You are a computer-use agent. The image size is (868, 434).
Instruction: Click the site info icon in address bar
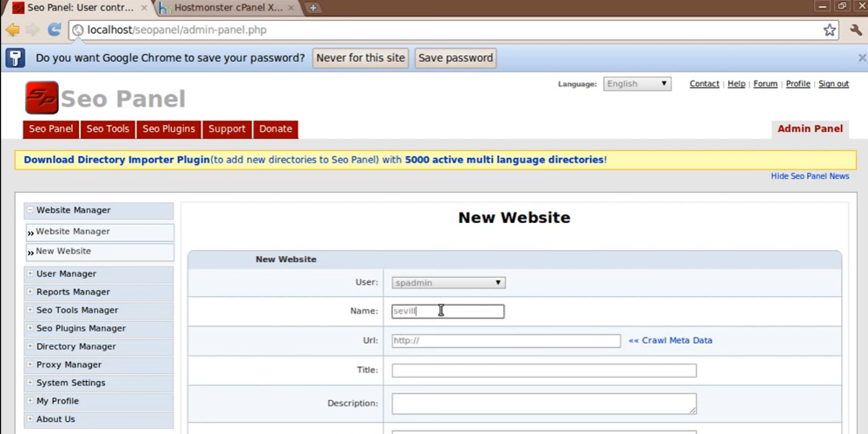(78, 30)
